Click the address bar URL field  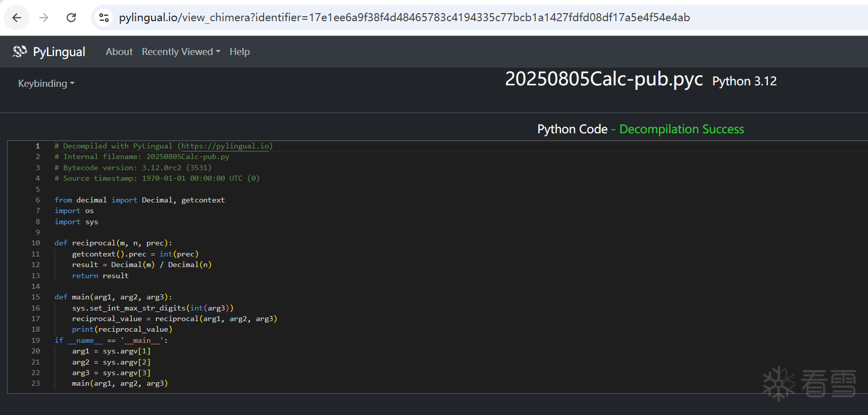pyautogui.click(x=404, y=18)
